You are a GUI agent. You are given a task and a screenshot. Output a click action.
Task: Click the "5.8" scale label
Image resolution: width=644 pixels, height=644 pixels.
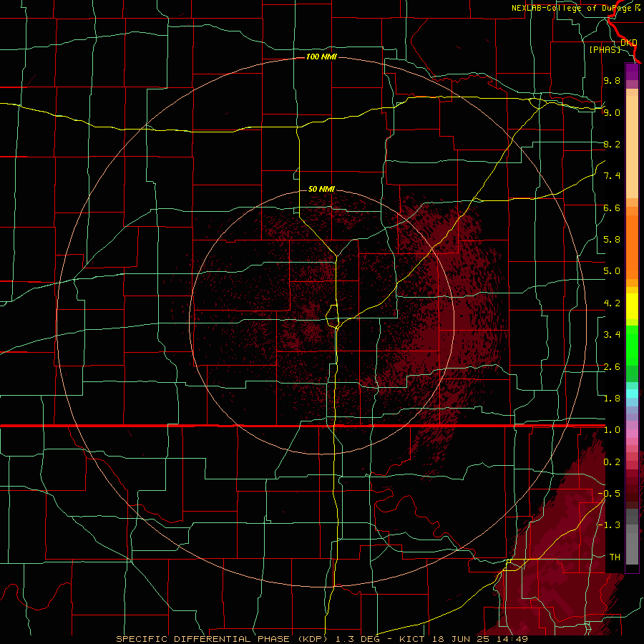pyautogui.click(x=612, y=240)
